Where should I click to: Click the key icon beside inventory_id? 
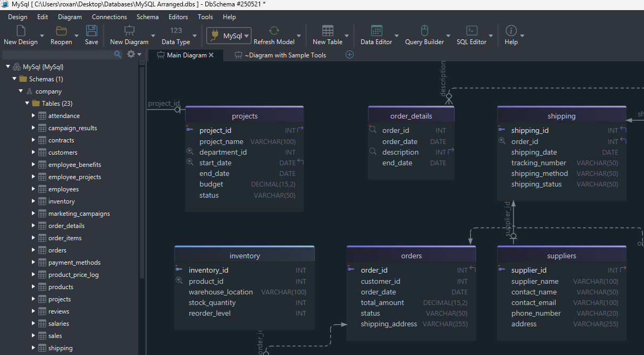pos(179,269)
